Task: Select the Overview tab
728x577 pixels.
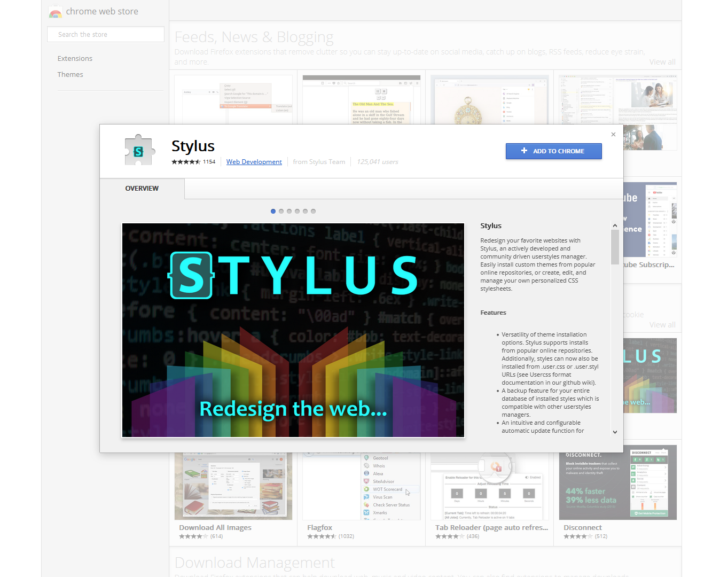Action: click(142, 189)
